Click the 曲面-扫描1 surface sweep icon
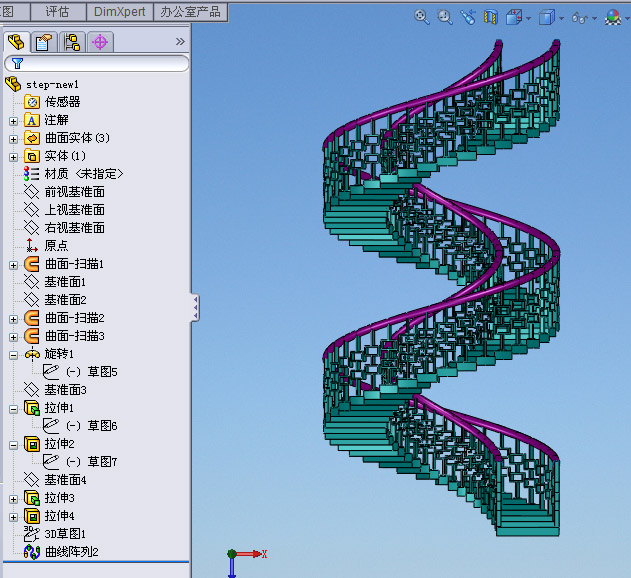The image size is (631, 578). [x=31, y=264]
